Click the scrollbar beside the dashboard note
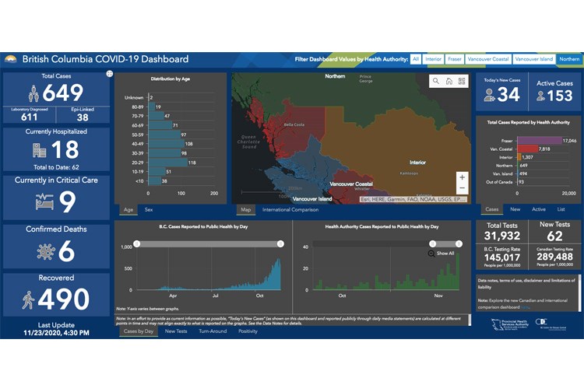 coord(470,320)
